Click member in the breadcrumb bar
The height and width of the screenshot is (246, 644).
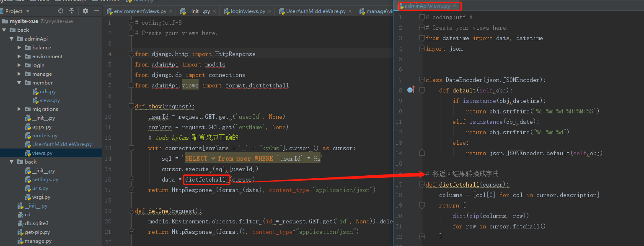(107, 1)
